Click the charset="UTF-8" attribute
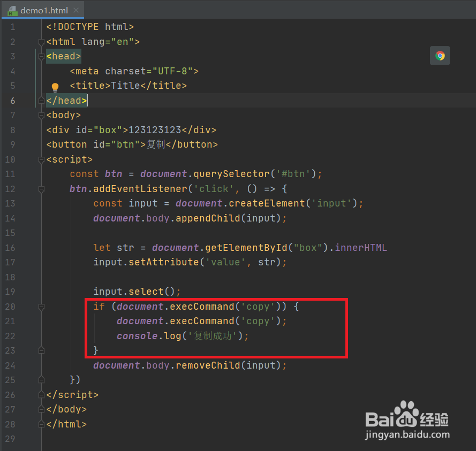The image size is (476, 451). (x=149, y=71)
